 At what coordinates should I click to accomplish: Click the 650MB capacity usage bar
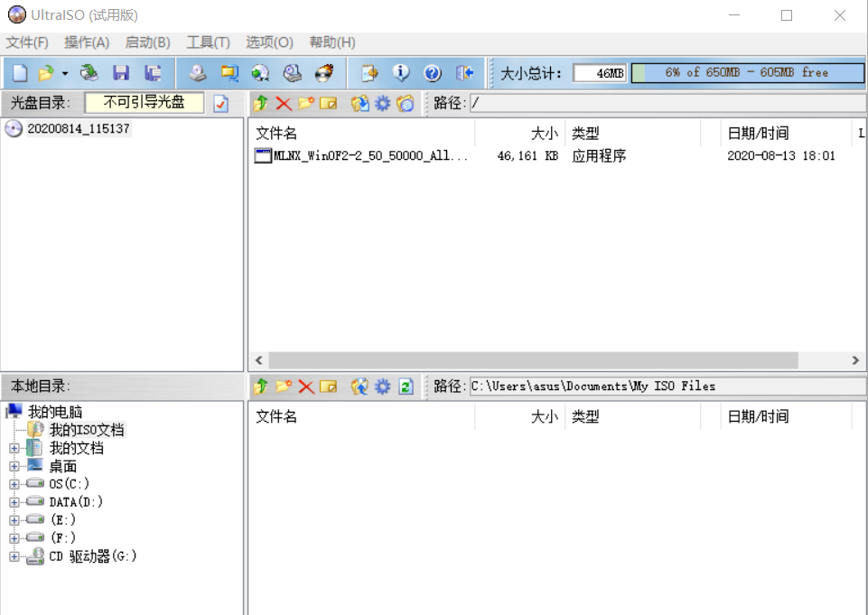746,72
